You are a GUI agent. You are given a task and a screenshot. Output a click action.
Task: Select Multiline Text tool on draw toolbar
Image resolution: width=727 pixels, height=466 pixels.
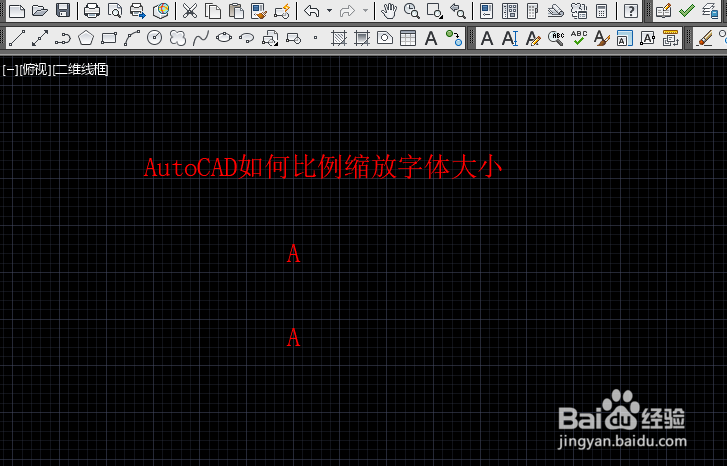click(431, 38)
